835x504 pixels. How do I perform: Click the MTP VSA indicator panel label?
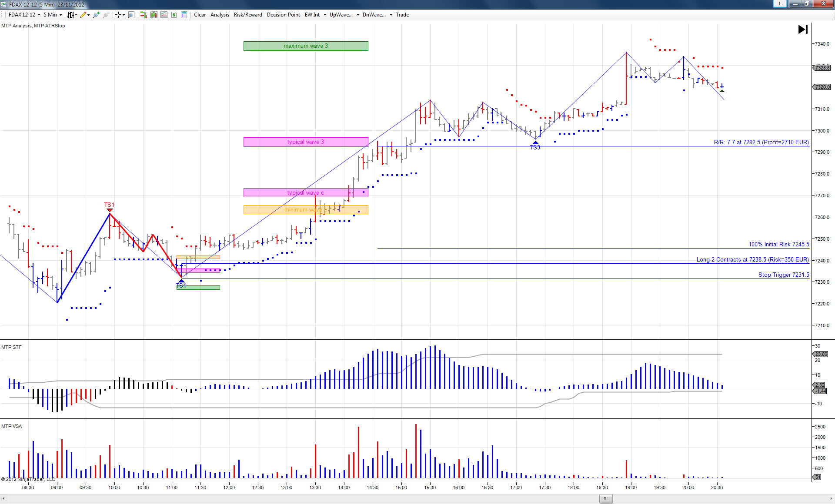point(12,426)
